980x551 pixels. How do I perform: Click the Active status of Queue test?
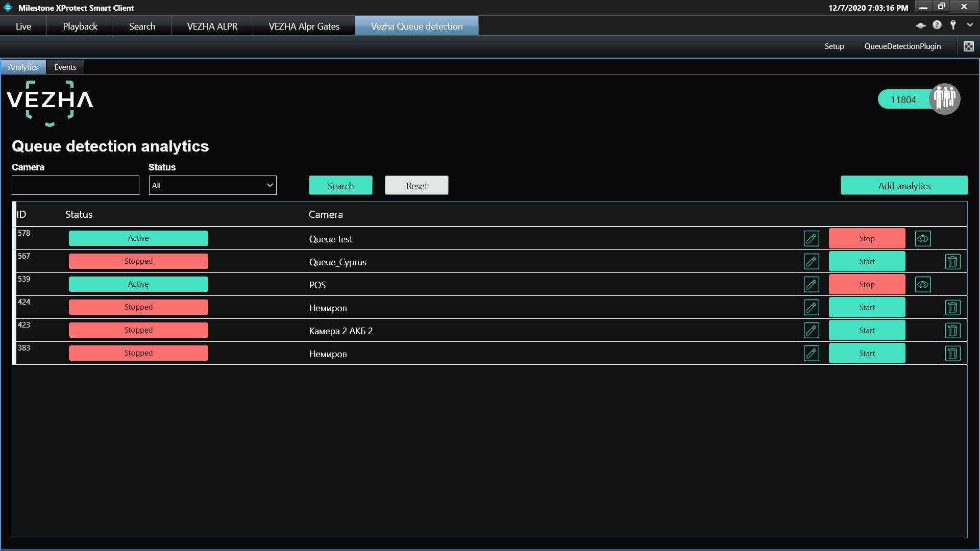[x=138, y=238]
